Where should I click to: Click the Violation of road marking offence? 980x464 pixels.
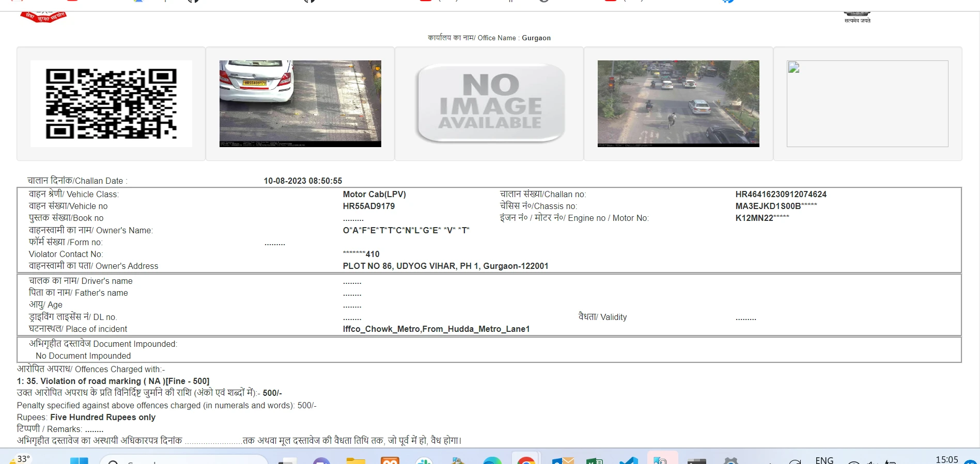pos(113,381)
